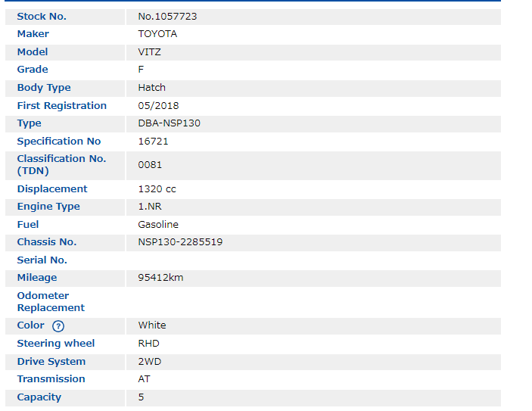532x411 pixels.
Task: Click the help icon beside Color
Action: point(58,325)
